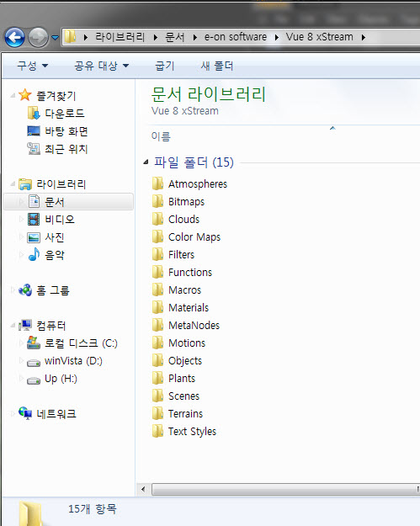This screenshot has width=420, height=526.
Task: Open the 공유 대상 menu
Action: click(x=102, y=66)
